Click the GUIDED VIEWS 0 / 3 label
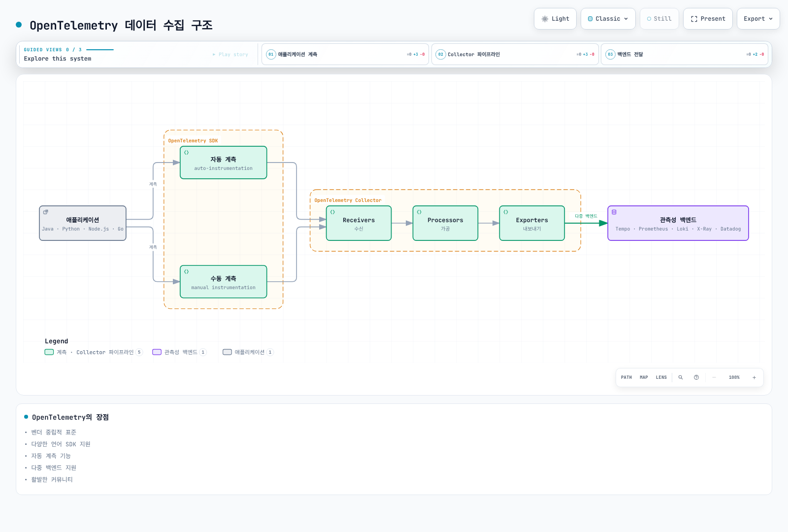Viewport: 788px width, 532px height. 53,50
